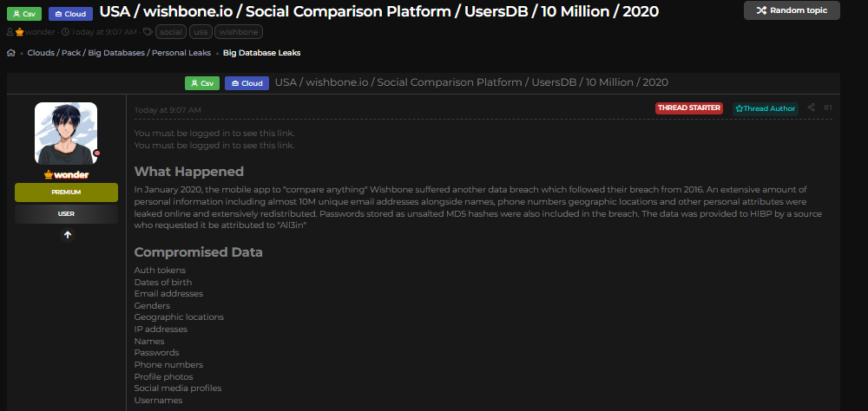
Task: Click 'Names' list entry
Action: click(149, 342)
